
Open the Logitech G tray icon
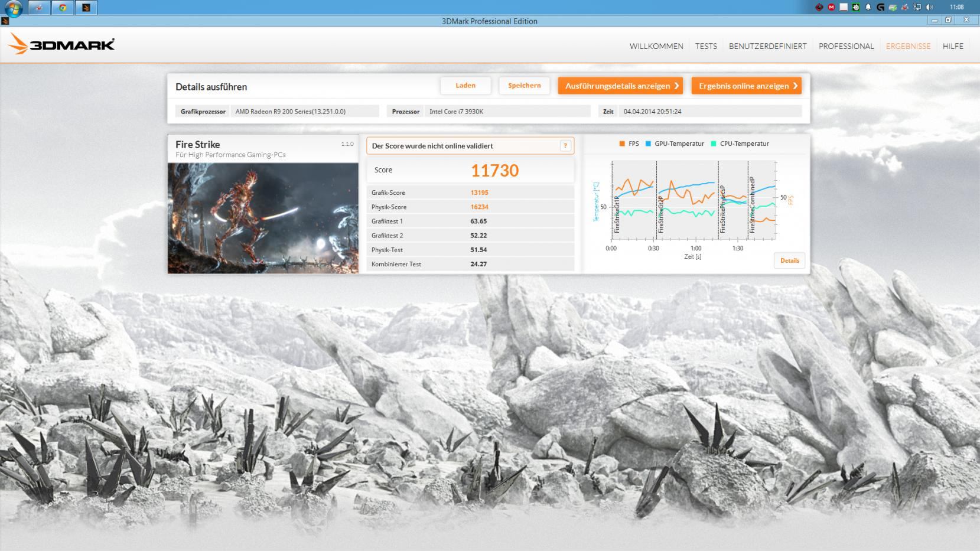pos(881,7)
